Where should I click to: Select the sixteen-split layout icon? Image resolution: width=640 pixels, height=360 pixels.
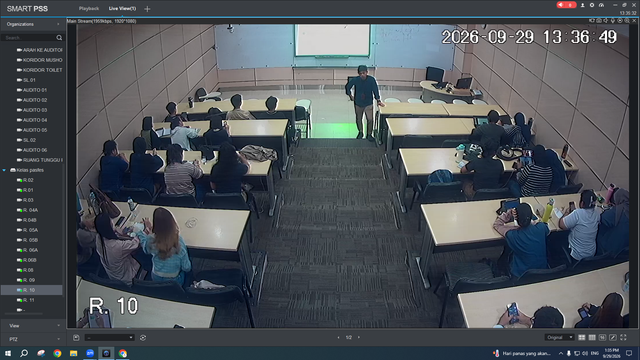click(602, 338)
